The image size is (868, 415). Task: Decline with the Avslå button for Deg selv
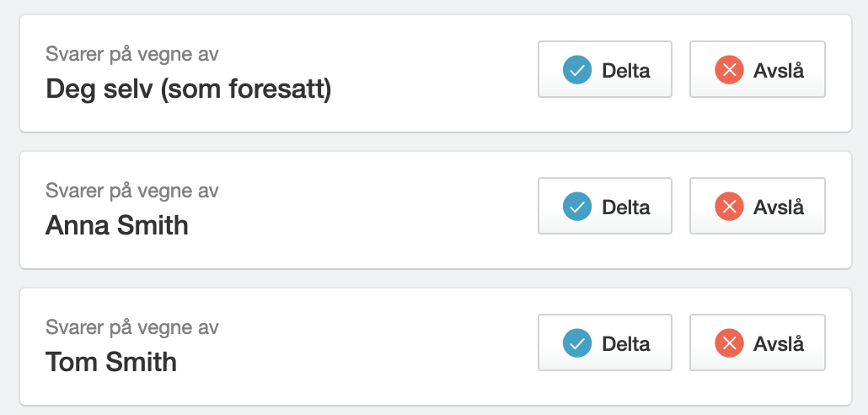(758, 69)
